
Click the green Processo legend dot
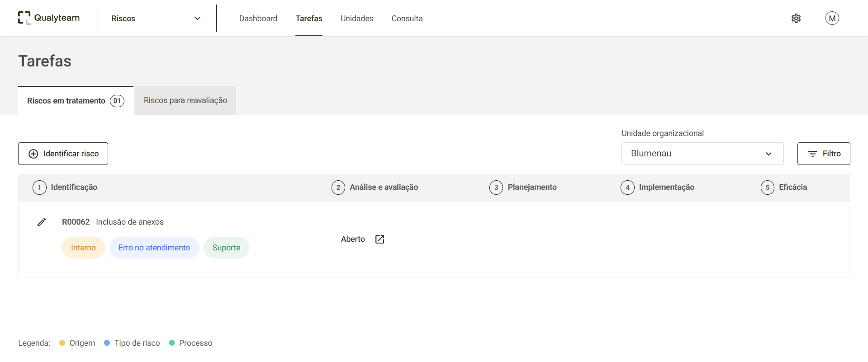tap(172, 343)
